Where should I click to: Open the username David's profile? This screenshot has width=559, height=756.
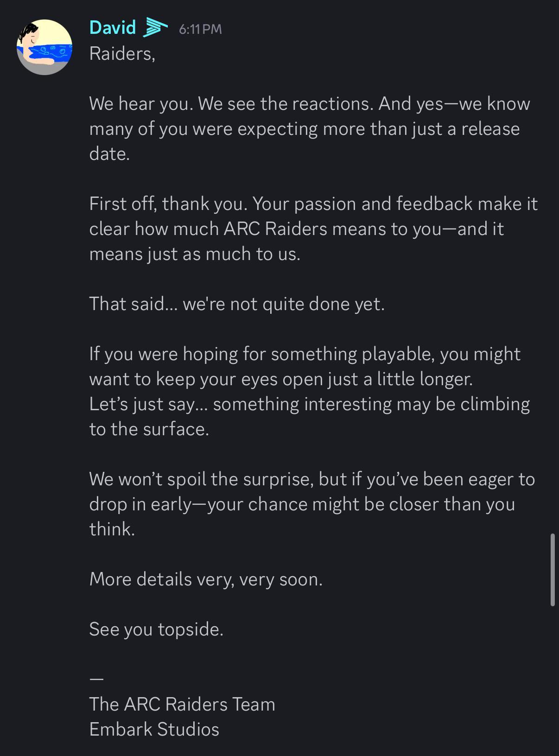[x=112, y=28]
